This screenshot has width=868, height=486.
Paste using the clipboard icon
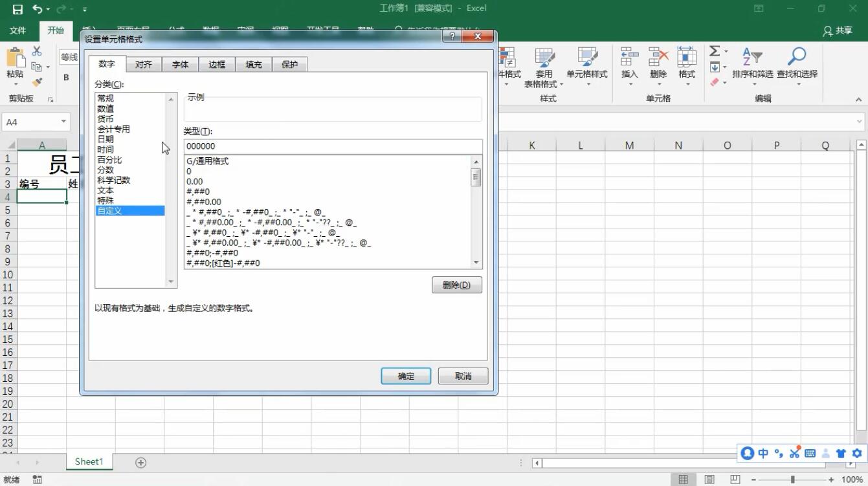coord(15,56)
